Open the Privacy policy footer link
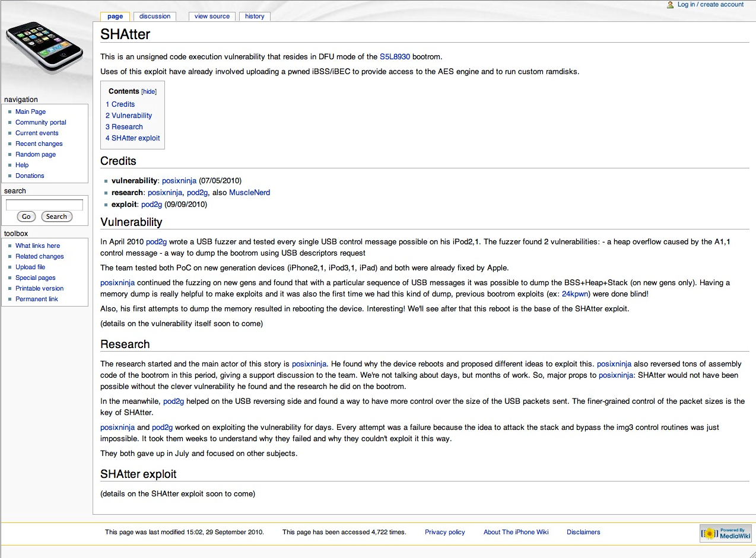Image resolution: width=756 pixels, height=558 pixels. tap(445, 533)
